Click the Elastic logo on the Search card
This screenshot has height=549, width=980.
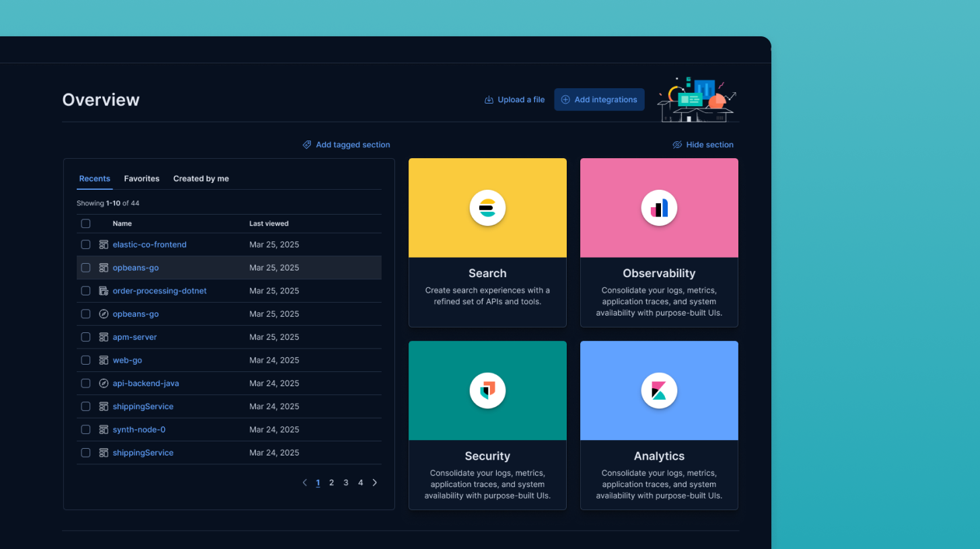487,207
